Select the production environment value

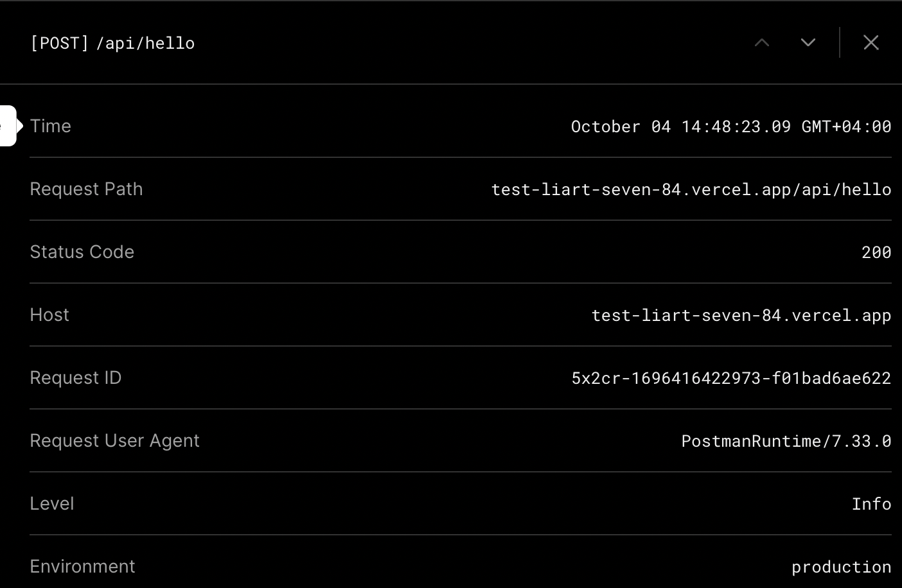pyautogui.click(x=841, y=567)
